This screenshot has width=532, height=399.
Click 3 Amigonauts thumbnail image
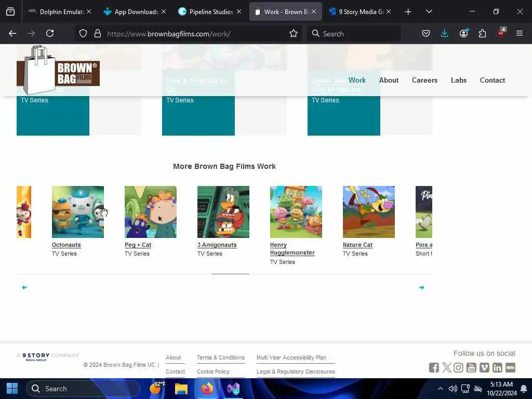coord(223,212)
